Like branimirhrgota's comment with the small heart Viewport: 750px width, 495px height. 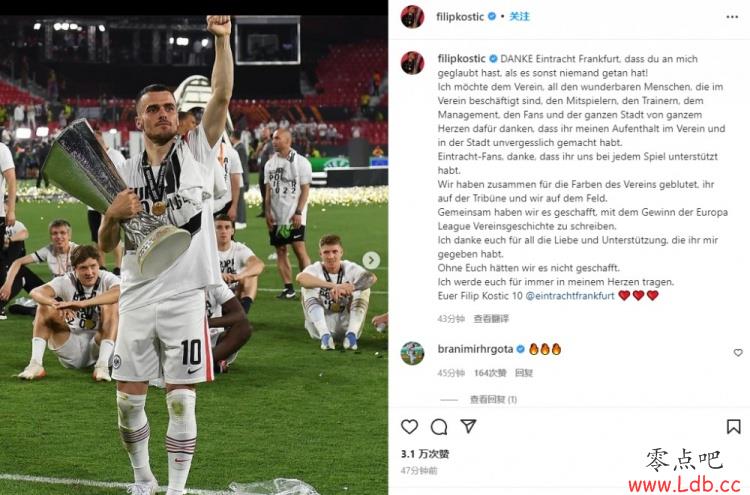738,352
